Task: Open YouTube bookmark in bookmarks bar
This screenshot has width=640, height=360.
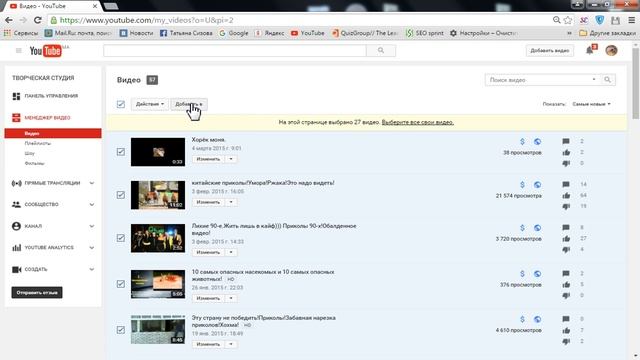Action: [308, 33]
